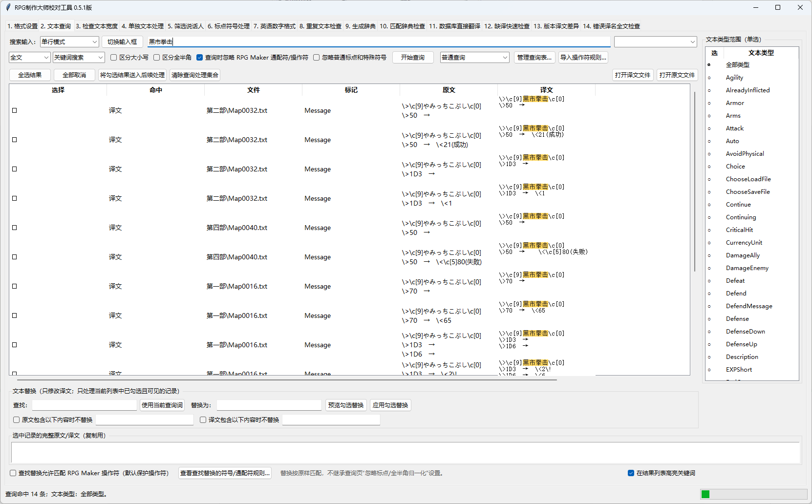
Task: Click 预览勾选替换 button
Action: [346, 405]
